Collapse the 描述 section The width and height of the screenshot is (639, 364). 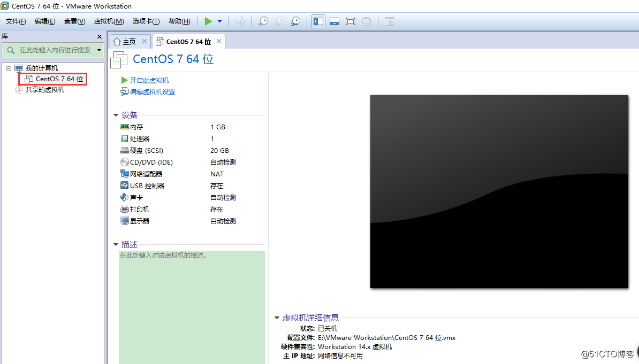[x=116, y=245]
